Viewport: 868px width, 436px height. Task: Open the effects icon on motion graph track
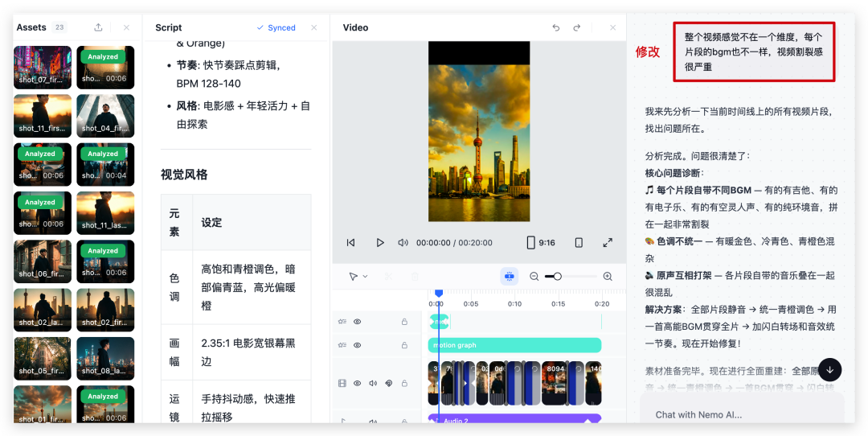342,345
